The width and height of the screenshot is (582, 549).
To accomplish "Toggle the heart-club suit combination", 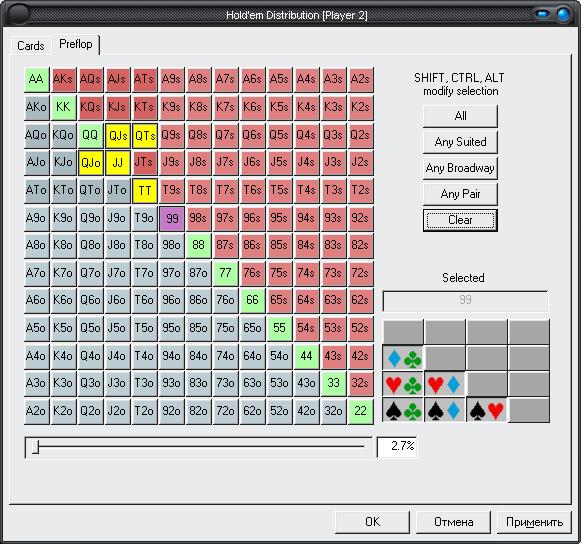I will tap(403, 384).
